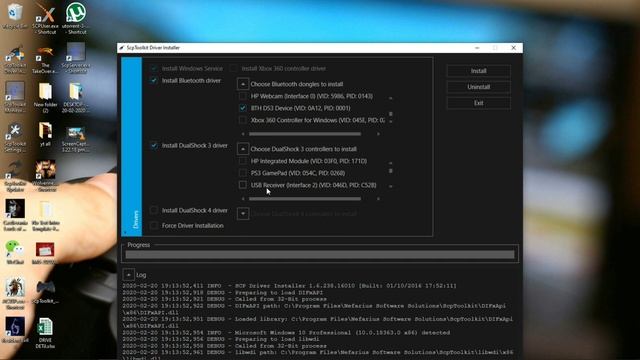The width and height of the screenshot is (640, 360).
Task: Check HP Integrated Module (VID: 03F0)
Action: (243, 161)
